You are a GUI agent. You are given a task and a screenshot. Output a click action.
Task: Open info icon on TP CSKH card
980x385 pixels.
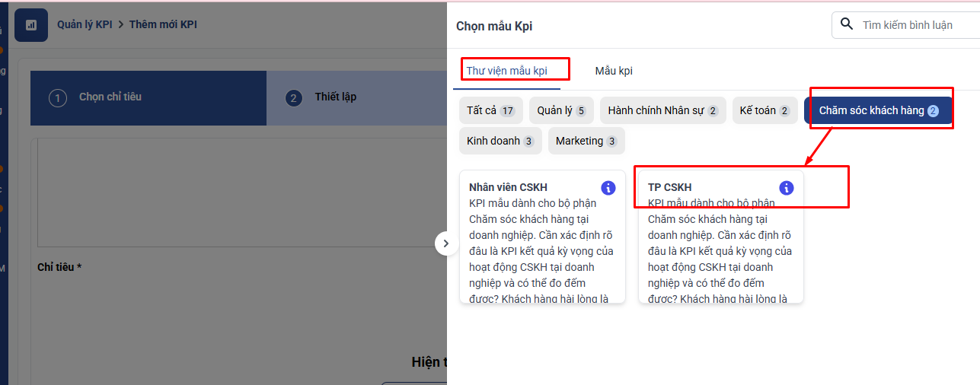coord(787,188)
